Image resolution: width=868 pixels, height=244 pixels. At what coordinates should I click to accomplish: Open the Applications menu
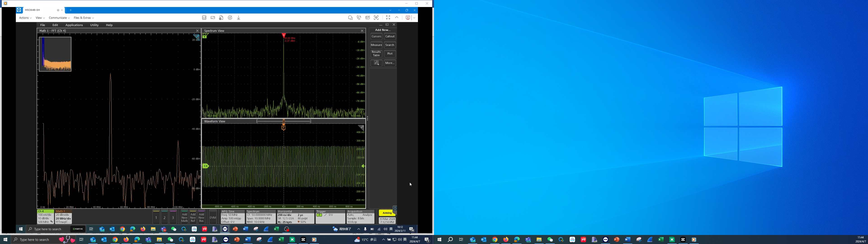[74, 25]
